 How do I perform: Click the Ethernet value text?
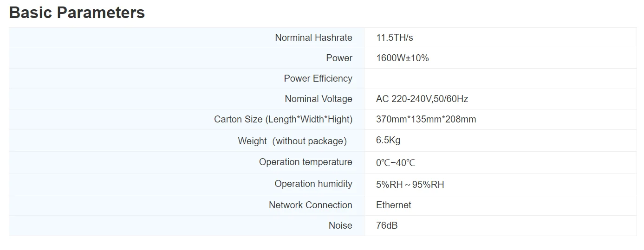tap(393, 205)
